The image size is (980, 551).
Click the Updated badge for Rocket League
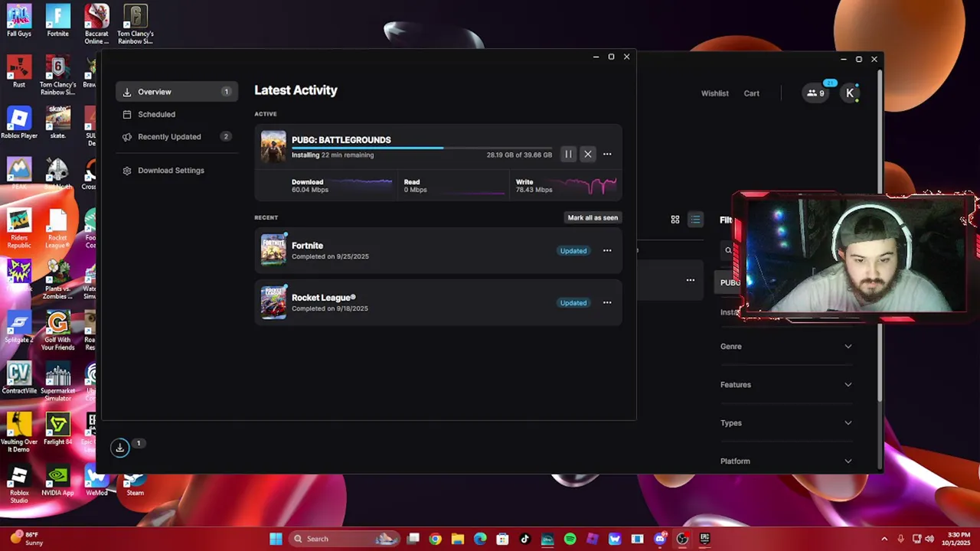[x=573, y=303]
